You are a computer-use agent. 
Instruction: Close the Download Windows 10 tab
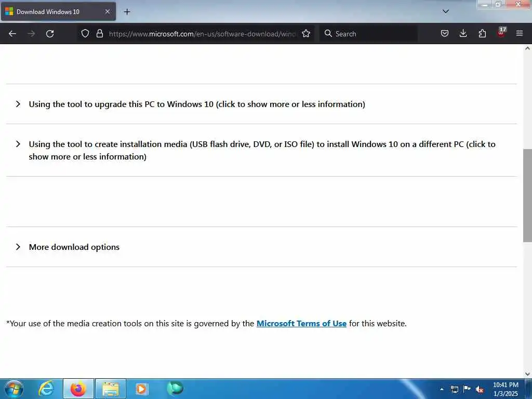pyautogui.click(x=107, y=11)
